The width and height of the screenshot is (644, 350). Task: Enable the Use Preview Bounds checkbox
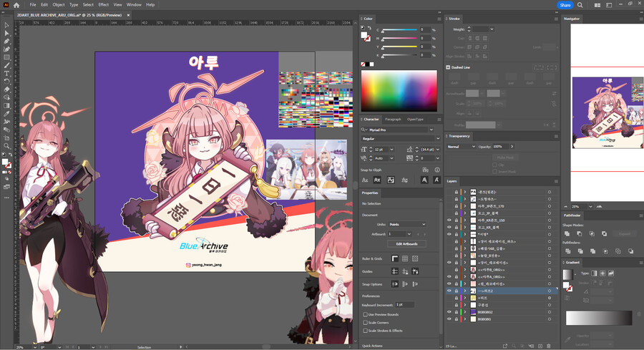click(366, 314)
